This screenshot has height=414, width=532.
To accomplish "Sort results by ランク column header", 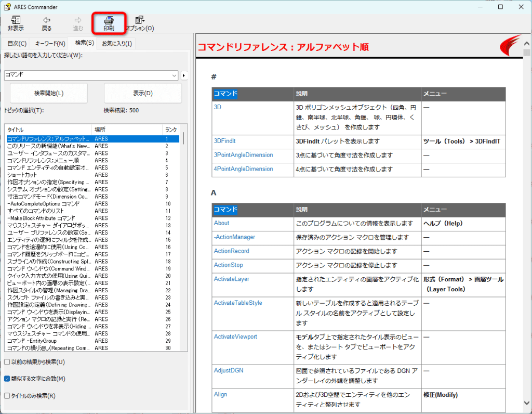I will coord(170,130).
